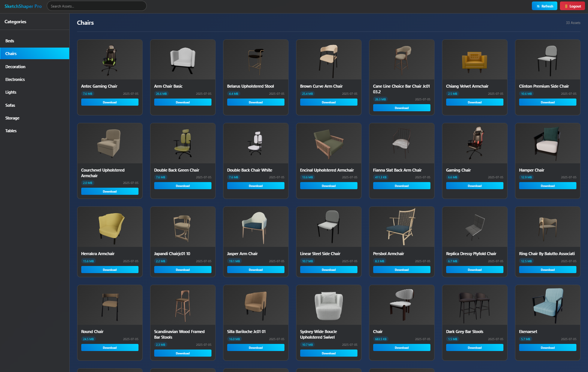Open the Tables category
588x372 pixels.
click(35, 131)
